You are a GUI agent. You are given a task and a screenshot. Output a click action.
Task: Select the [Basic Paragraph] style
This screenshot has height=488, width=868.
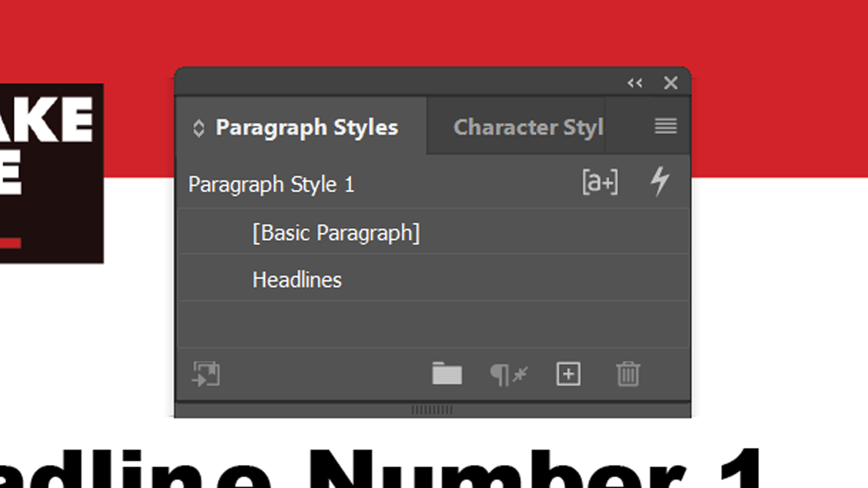point(336,233)
